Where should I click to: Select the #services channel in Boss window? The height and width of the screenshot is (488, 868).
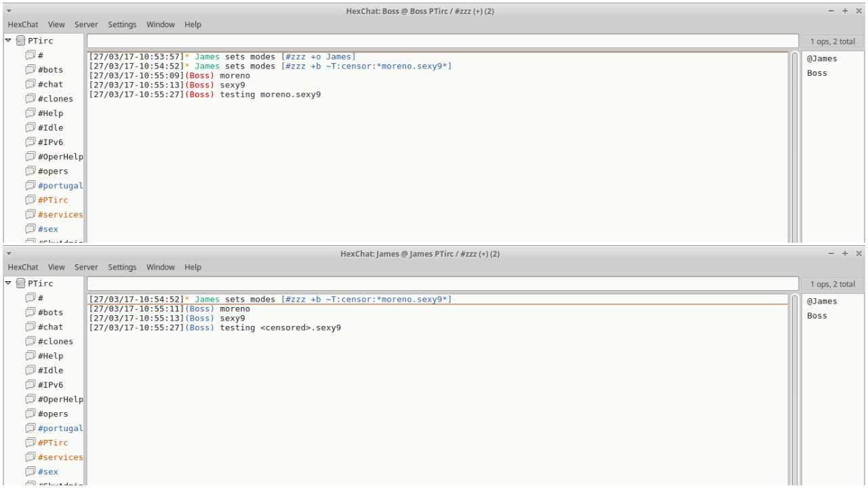click(60, 215)
